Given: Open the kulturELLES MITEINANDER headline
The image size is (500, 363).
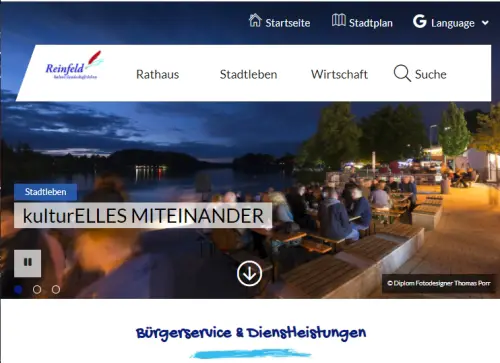Looking at the screenshot, I should [x=143, y=216].
